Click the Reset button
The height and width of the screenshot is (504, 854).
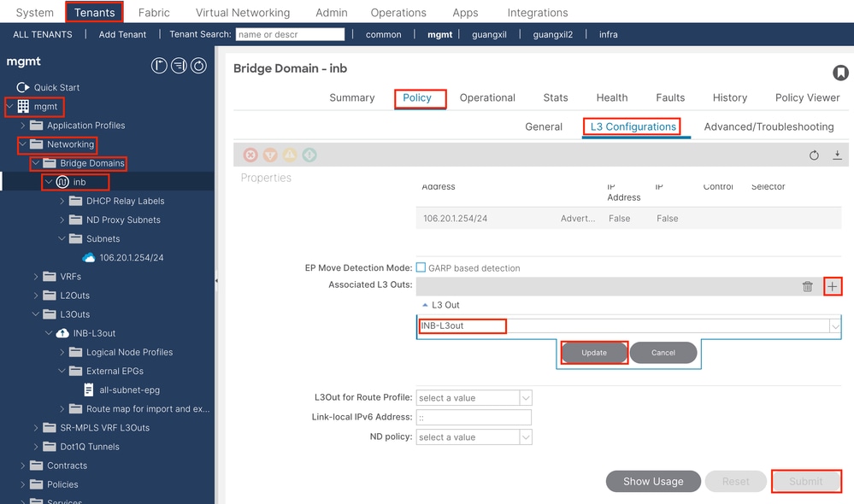click(736, 482)
